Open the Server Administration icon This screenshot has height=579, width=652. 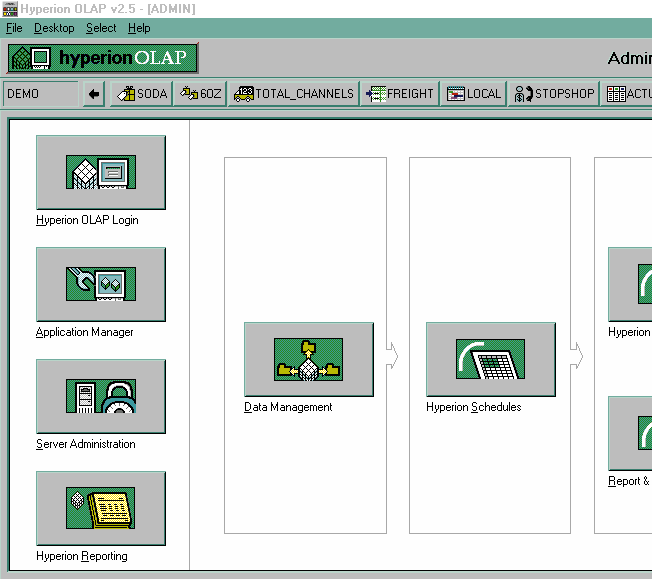click(101, 396)
